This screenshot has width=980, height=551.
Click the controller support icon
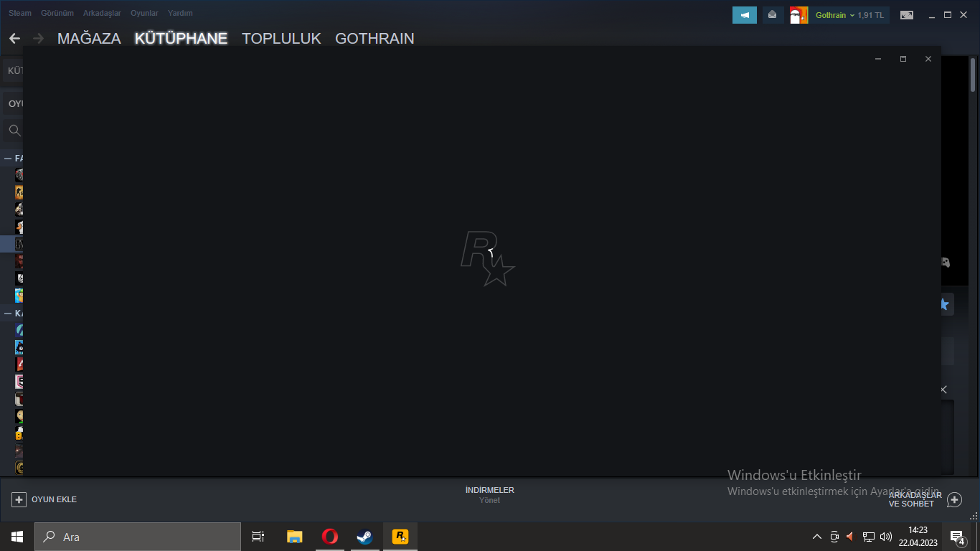pos(946,263)
